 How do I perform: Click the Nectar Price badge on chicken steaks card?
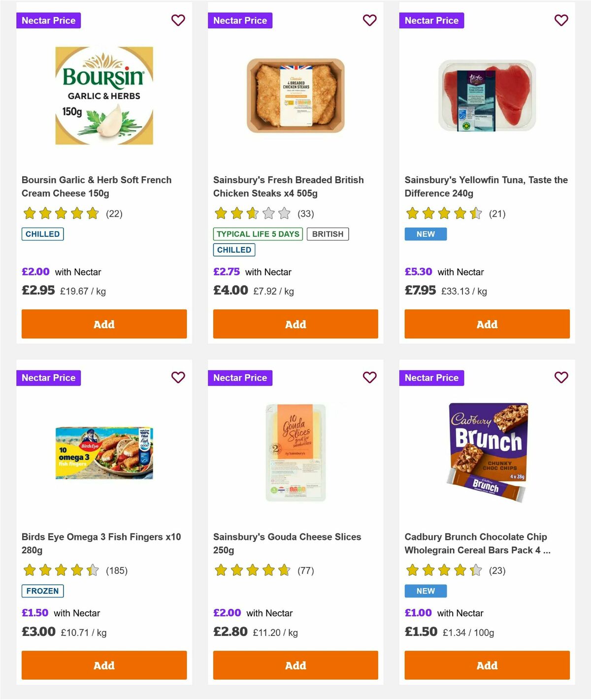(240, 20)
